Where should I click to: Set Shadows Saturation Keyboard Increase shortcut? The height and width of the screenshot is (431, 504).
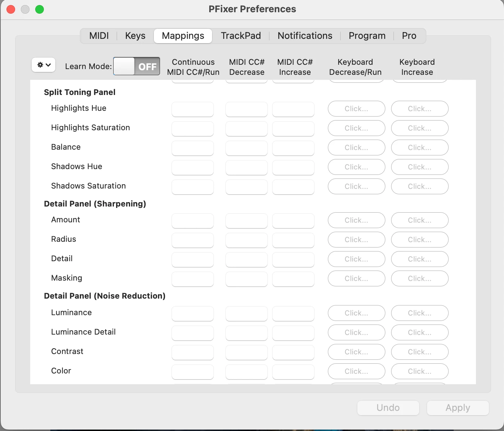(420, 186)
